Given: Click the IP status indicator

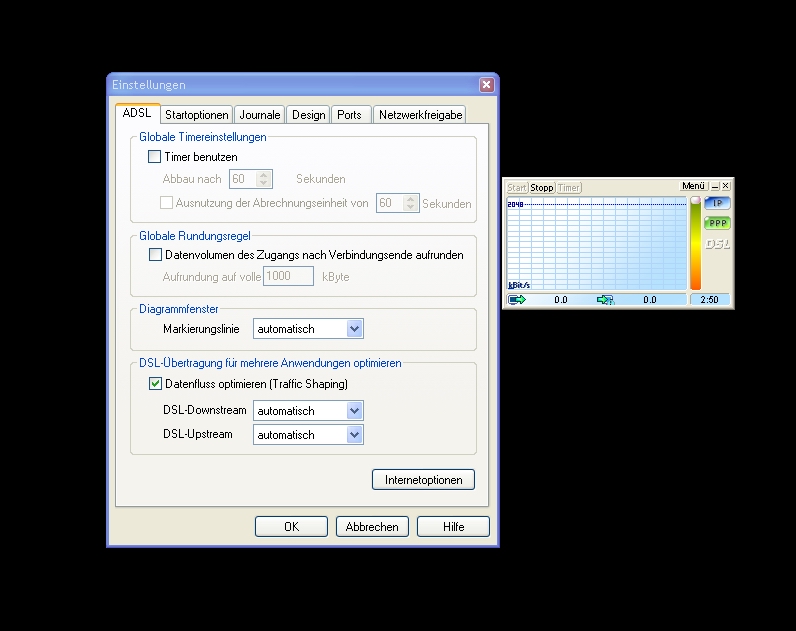Looking at the screenshot, I should 717,203.
